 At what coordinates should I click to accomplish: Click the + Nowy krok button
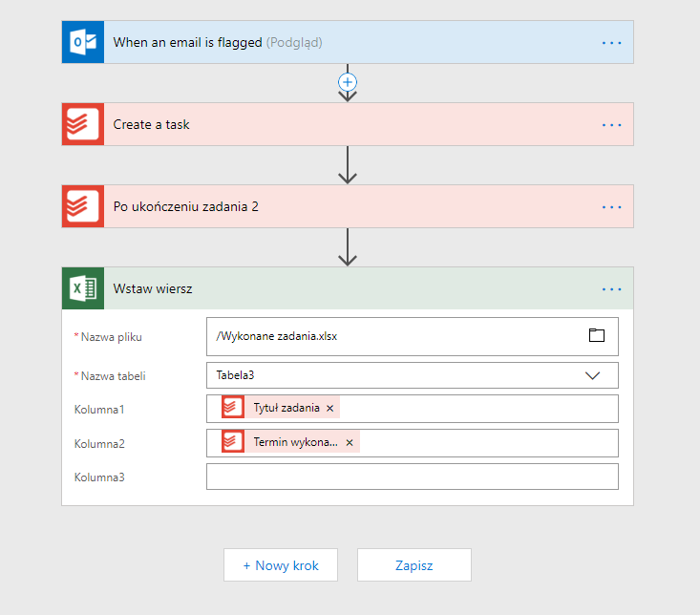(x=281, y=565)
